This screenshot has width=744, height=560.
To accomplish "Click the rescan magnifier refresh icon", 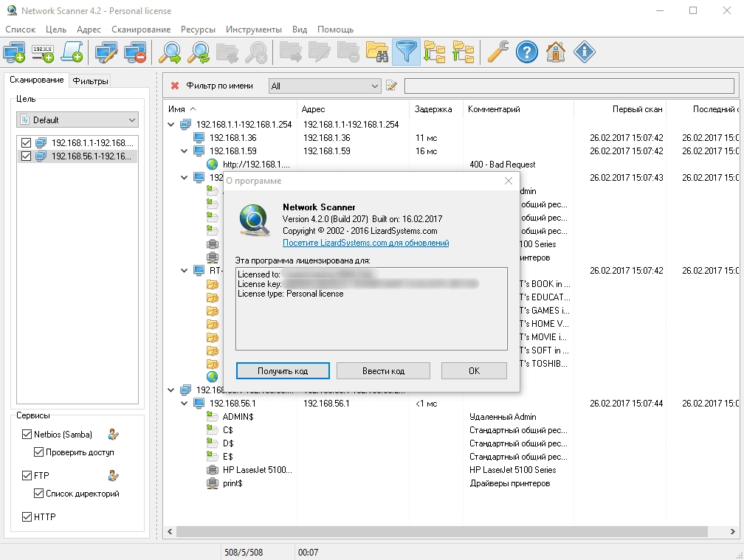I will (199, 52).
